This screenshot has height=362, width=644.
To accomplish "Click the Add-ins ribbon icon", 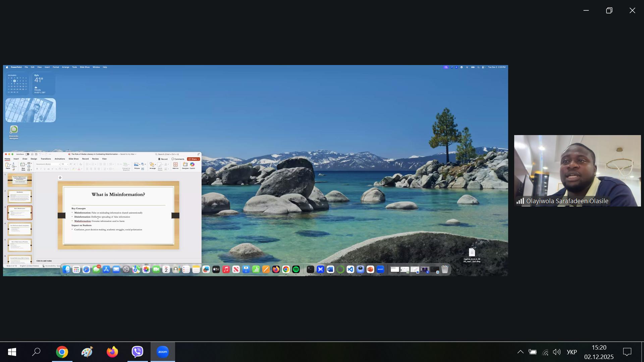I will tap(175, 165).
